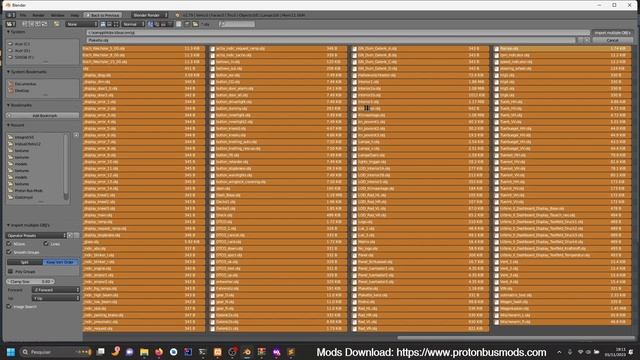Open the file browser editor type selector
The height and width of the screenshot is (360, 640).
pos(11,24)
